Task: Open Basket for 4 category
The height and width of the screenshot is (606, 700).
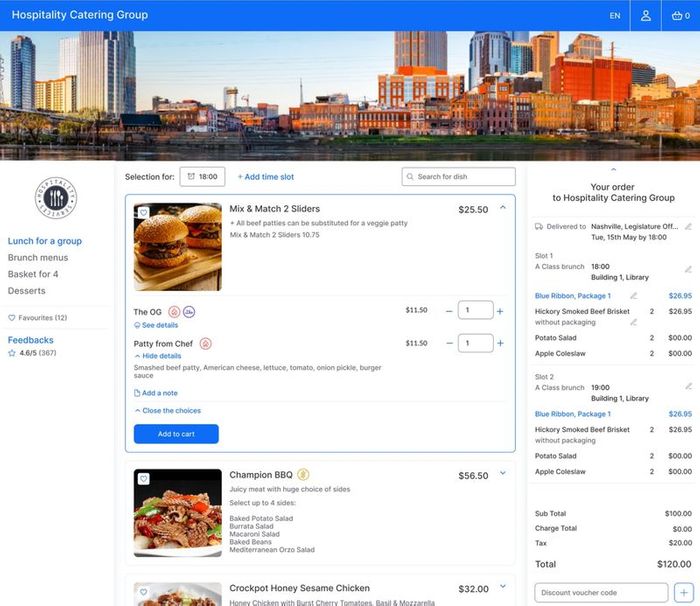Action: [x=33, y=274]
